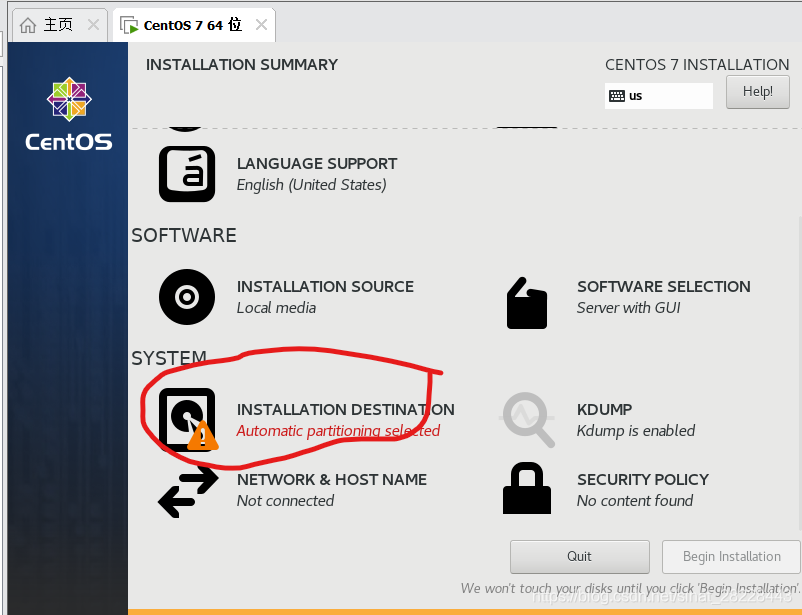Image resolution: width=802 pixels, height=615 pixels.
Task: Open INSTALLATION SOURCE label
Action: pos(325,287)
